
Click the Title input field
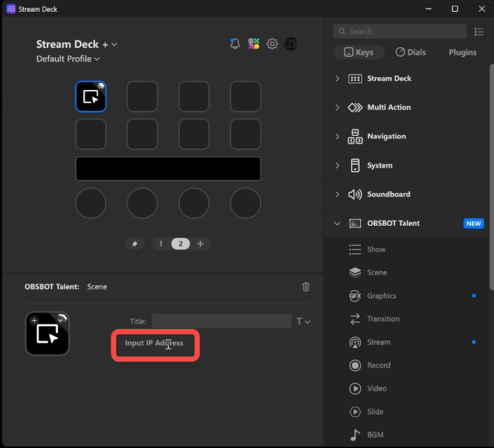[222, 321]
